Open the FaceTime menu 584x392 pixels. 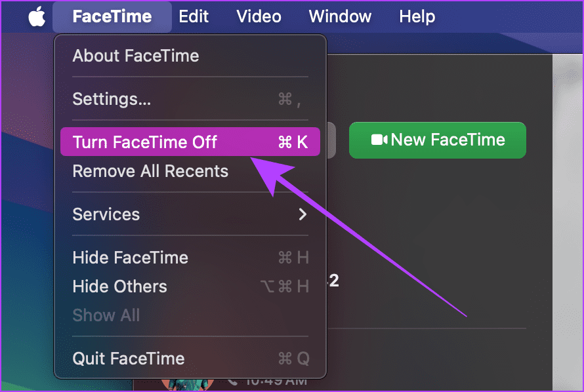(x=112, y=16)
